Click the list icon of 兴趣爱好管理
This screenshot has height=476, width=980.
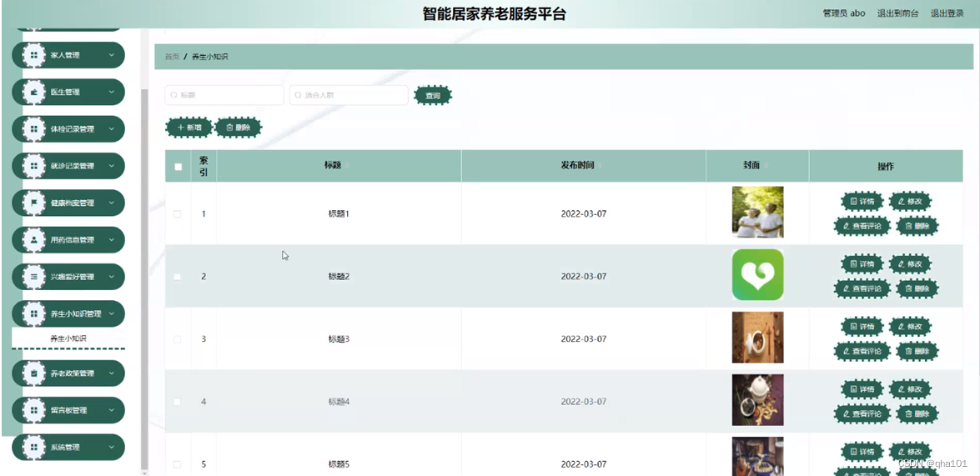[x=33, y=276]
